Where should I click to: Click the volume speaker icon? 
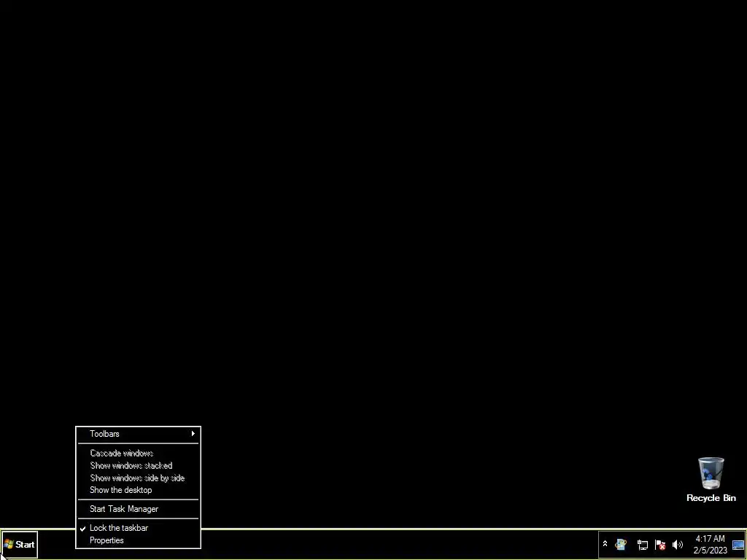pyautogui.click(x=678, y=544)
